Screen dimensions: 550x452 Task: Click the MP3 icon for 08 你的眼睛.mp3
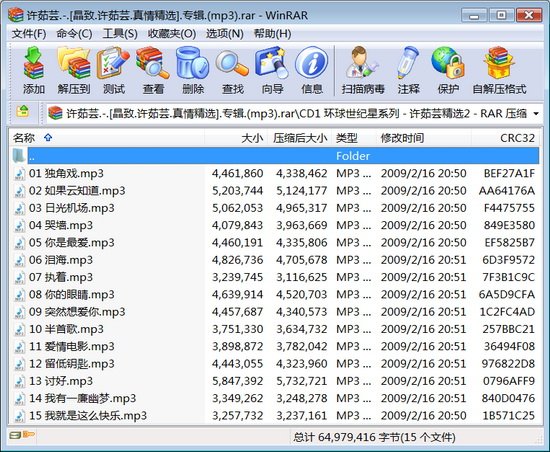(19, 295)
